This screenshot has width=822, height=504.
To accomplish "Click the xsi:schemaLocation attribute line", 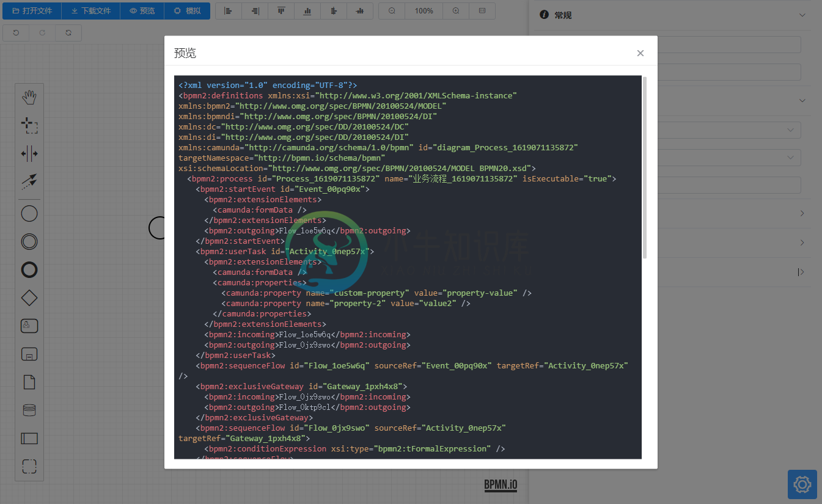I will (x=357, y=169).
